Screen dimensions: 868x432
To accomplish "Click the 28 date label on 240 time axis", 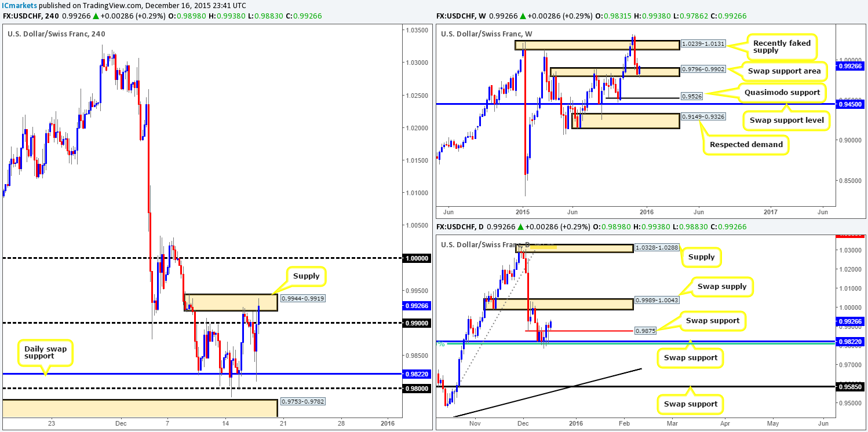I will coord(341,423).
